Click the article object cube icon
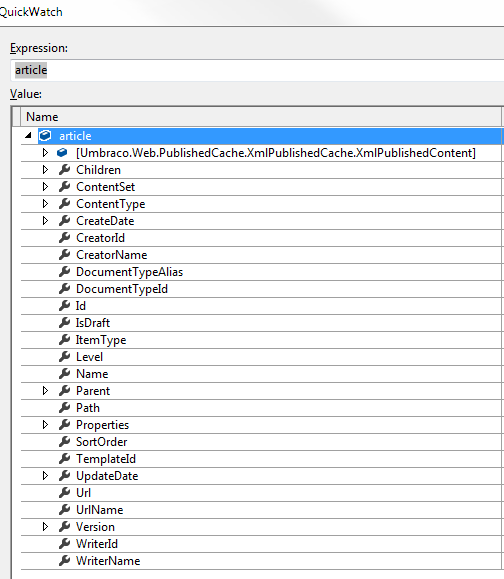The image size is (504, 579). coord(45,136)
